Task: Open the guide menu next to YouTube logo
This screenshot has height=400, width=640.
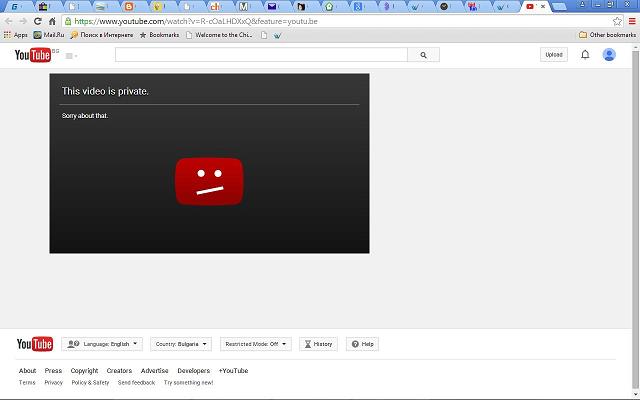Action: click(71, 56)
